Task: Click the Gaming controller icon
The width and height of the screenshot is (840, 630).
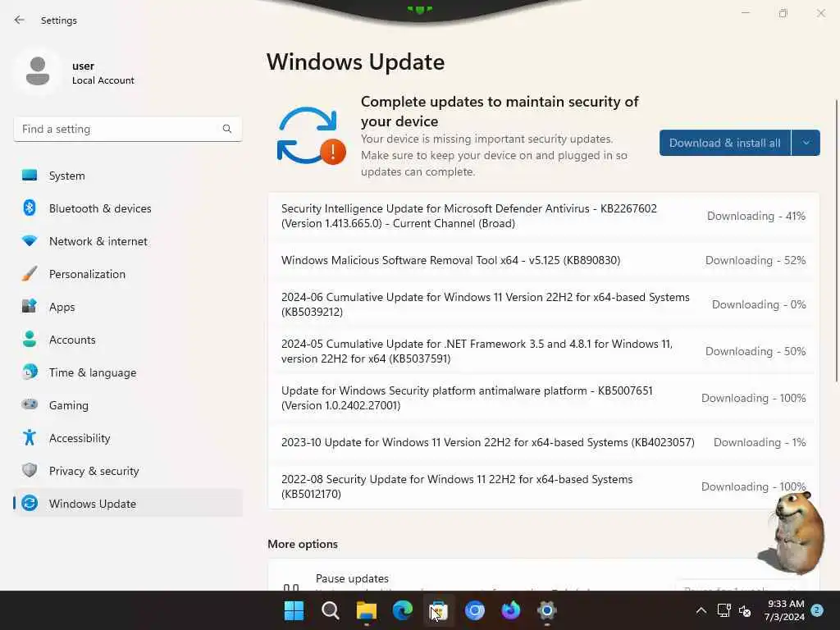Action: 30,405
